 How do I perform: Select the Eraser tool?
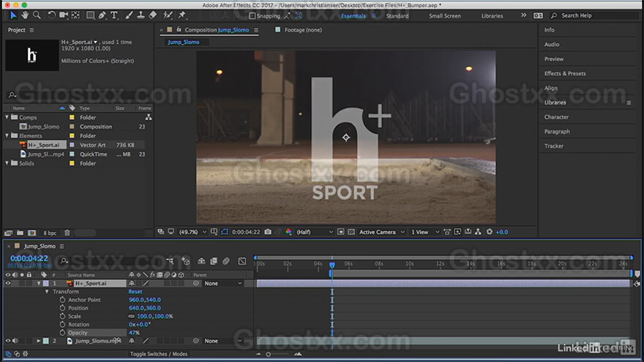153,15
